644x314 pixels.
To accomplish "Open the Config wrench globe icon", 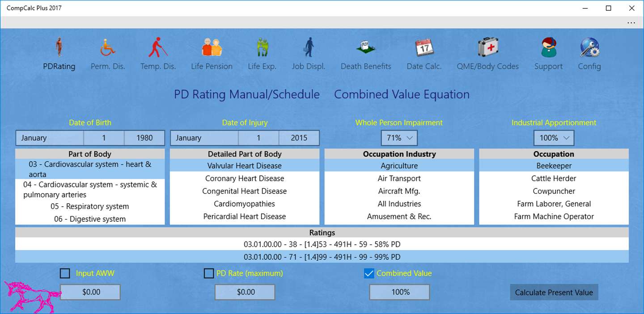I will pos(589,47).
